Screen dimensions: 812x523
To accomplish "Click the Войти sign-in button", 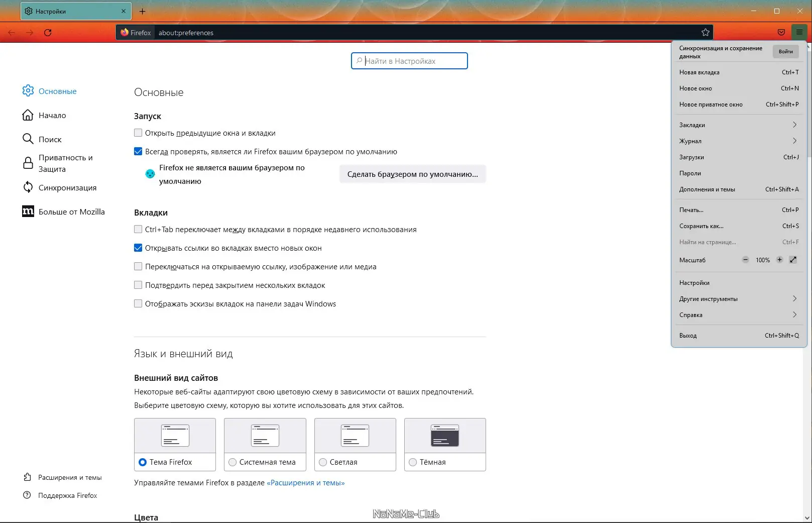I will pos(785,52).
